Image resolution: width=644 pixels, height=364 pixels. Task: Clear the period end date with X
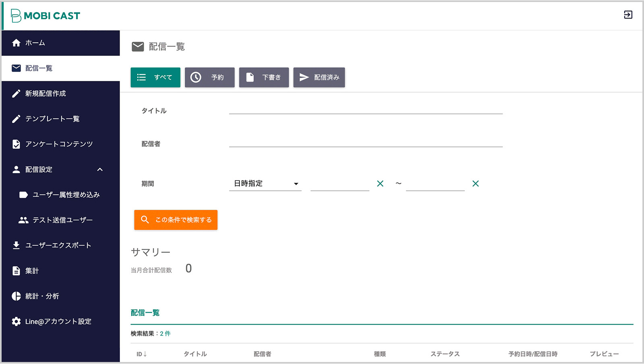475,184
